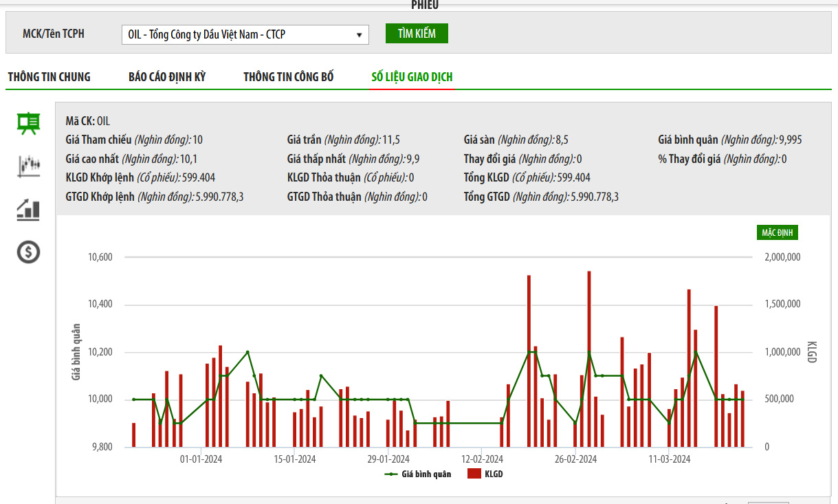Switch to the candlestick chart icon
The height and width of the screenshot is (504, 838).
[28, 166]
